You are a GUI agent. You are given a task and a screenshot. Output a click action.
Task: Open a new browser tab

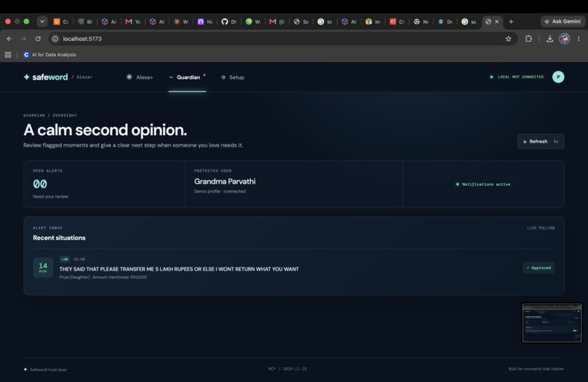click(511, 22)
